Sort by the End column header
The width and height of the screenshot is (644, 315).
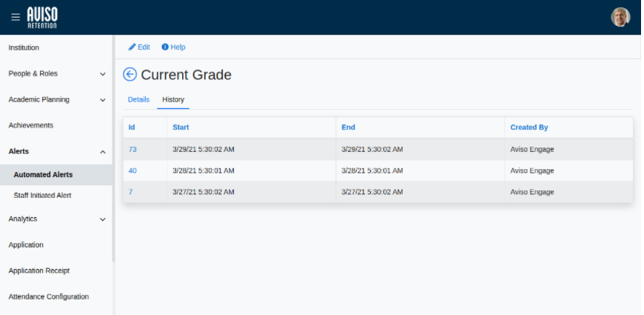(x=349, y=127)
